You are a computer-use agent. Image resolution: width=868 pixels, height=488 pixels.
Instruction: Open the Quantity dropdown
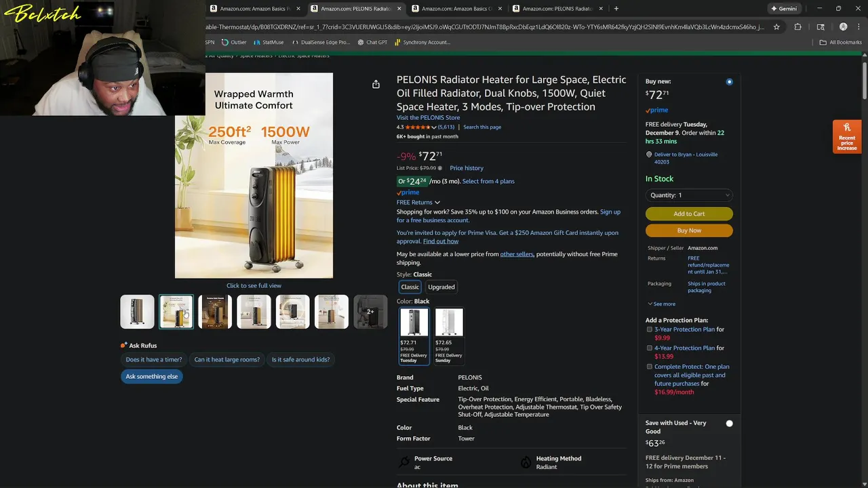(x=689, y=195)
